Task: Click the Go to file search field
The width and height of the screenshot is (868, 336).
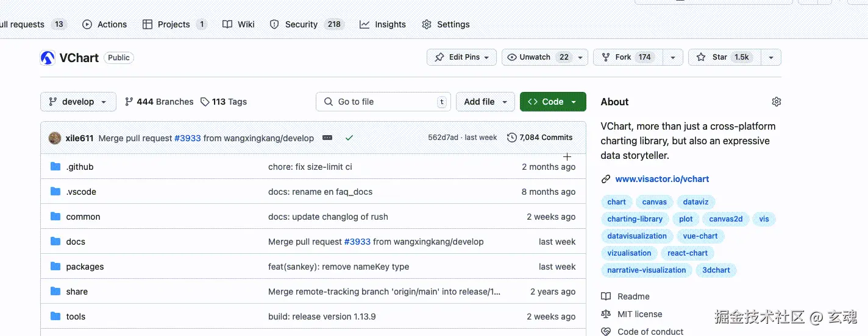Action: tap(383, 102)
